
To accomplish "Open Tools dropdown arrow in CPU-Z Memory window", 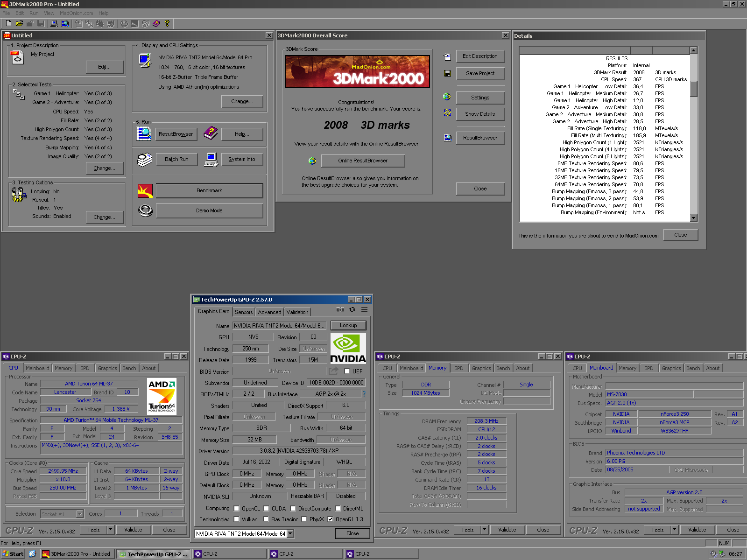I will pyautogui.click(x=484, y=530).
